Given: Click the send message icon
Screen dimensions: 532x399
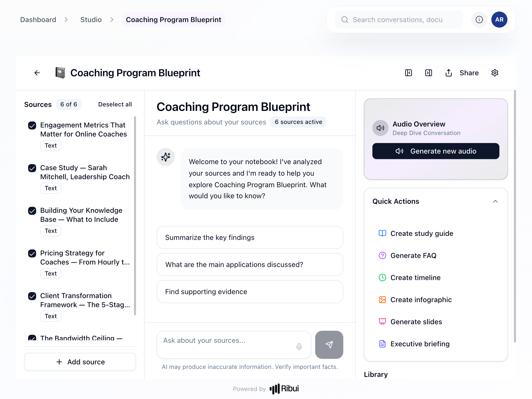Looking at the screenshot, I should click(329, 345).
